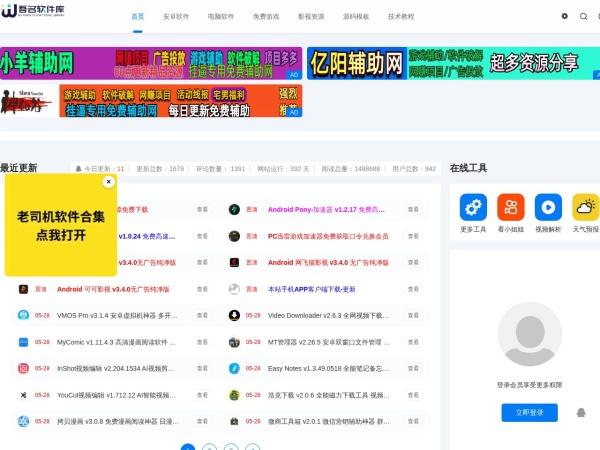Click 查看 button for VMOS Pro row
This screenshot has height=450, width=600.
tap(202, 315)
